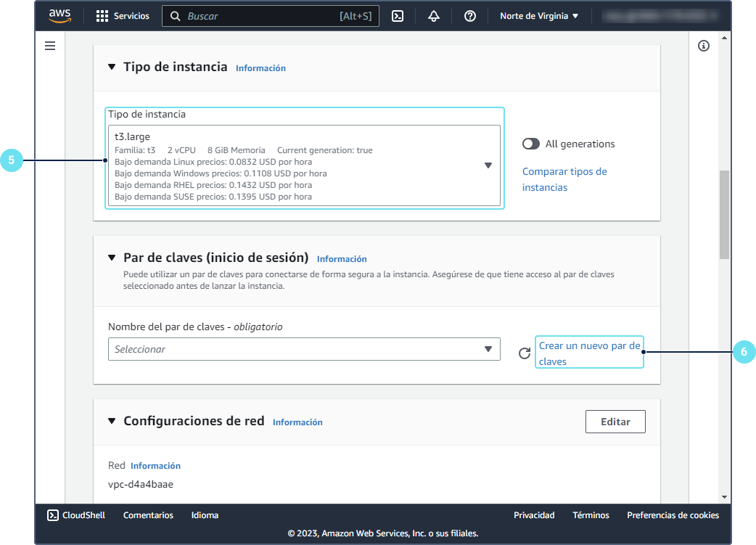Collapse the Tipo de instancia section
756x545 pixels.
tap(112, 67)
